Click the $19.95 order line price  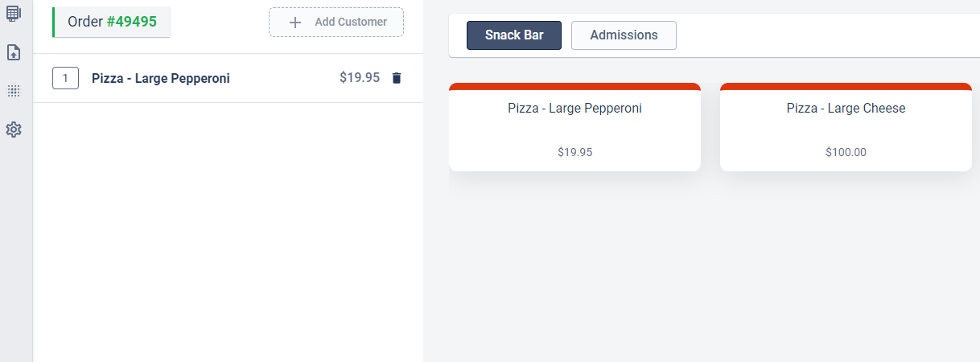point(360,78)
